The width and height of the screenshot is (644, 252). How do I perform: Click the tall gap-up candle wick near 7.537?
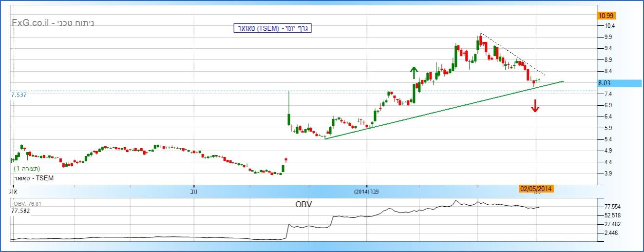tap(289, 102)
